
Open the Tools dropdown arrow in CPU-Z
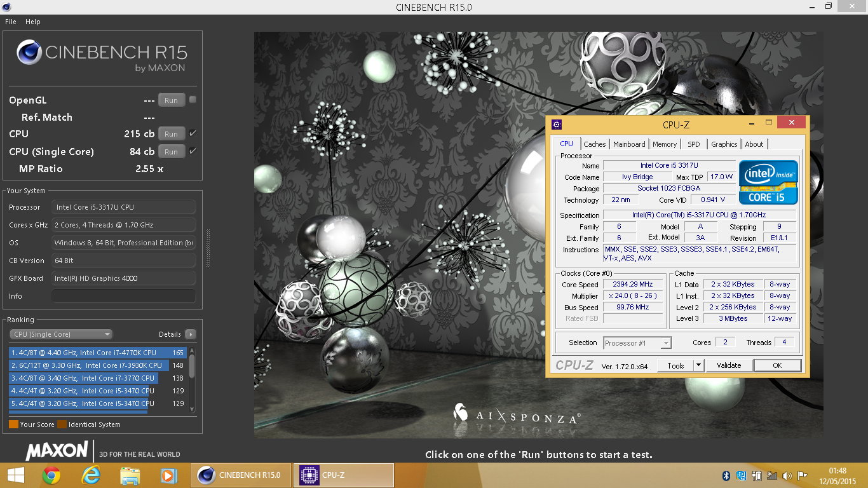click(x=698, y=365)
